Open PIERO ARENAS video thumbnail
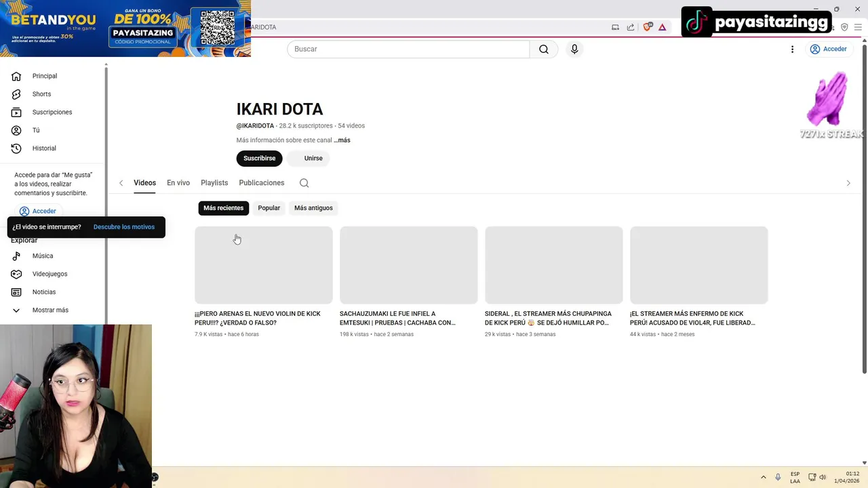868x488 pixels. point(264,265)
